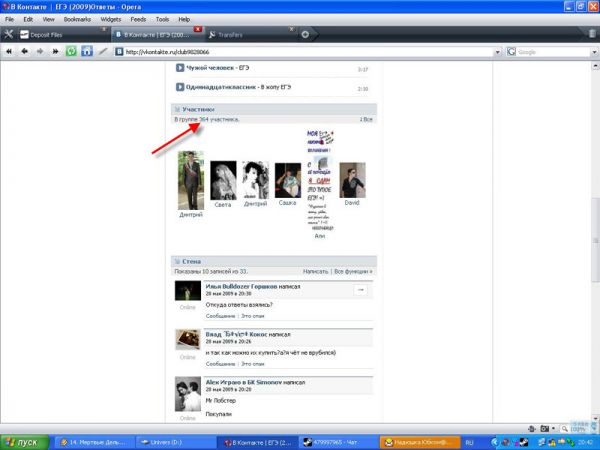The height and width of the screenshot is (450, 600).
Task: Open the search engine dropdown
Action: [512, 52]
